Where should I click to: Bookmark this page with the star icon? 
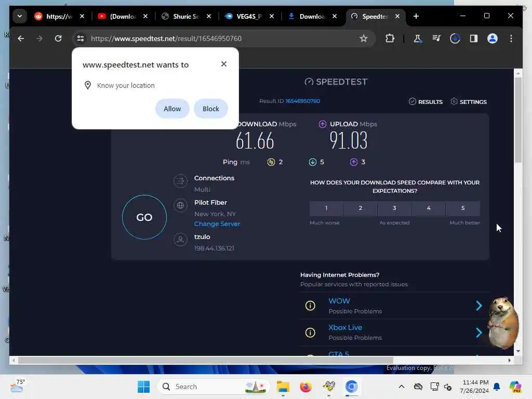point(363,38)
